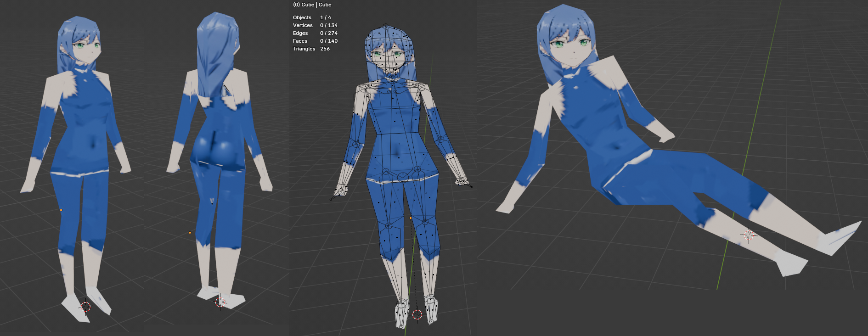
Task: Click the "Triangles" statistics label
Action: (x=304, y=49)
